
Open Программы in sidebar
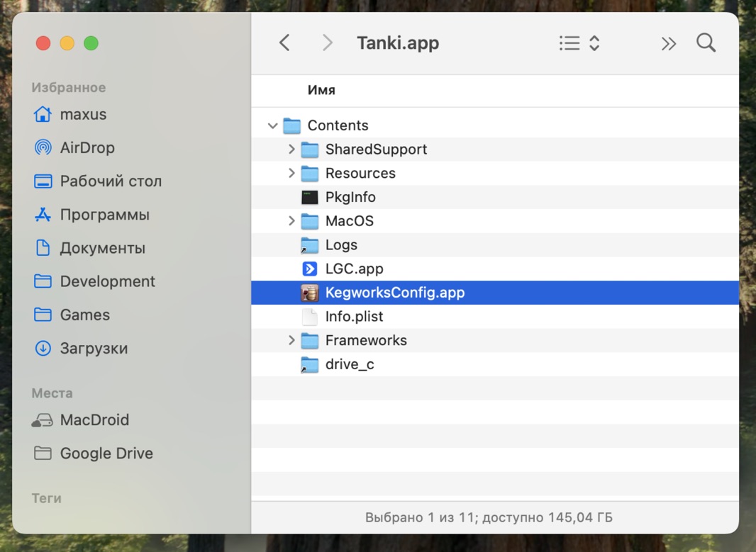[91, 215]
